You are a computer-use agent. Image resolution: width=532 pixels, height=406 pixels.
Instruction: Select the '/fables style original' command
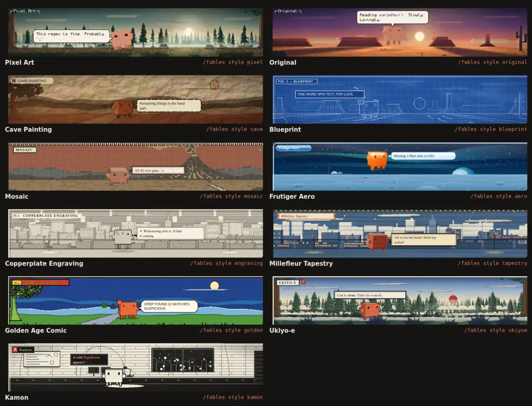click(492, 62)
